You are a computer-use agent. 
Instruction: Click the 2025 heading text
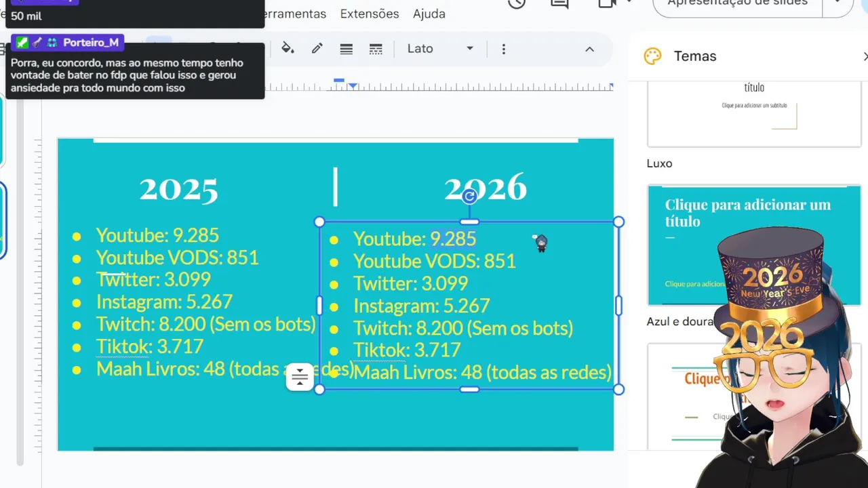(179, 189)
